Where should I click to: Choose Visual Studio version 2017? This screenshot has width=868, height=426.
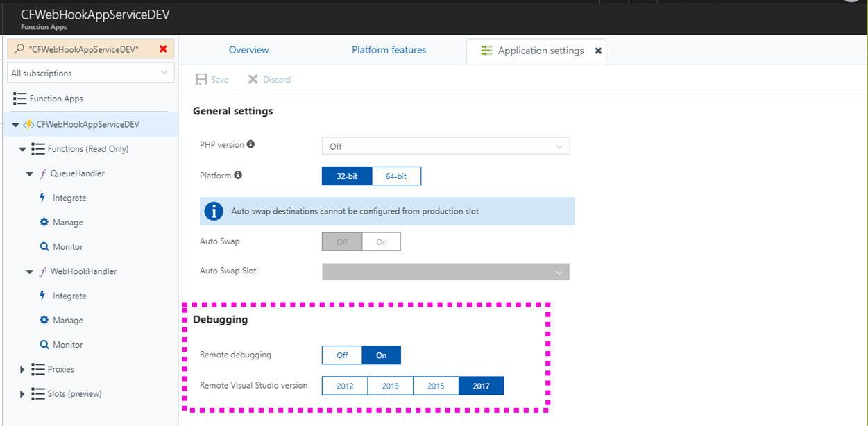tap(481, 386)
